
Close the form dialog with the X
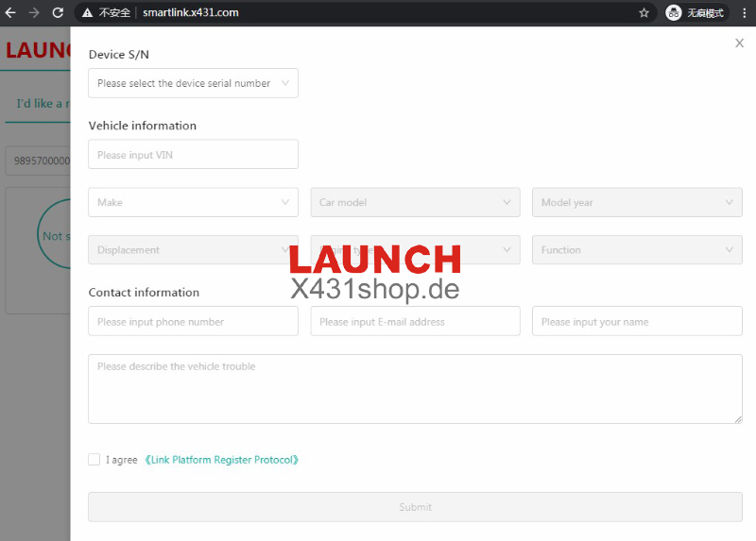(739, 43)
